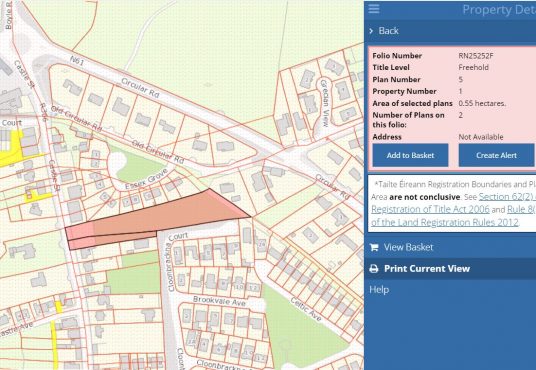Click the Add to Basket button

coord(410,155)
